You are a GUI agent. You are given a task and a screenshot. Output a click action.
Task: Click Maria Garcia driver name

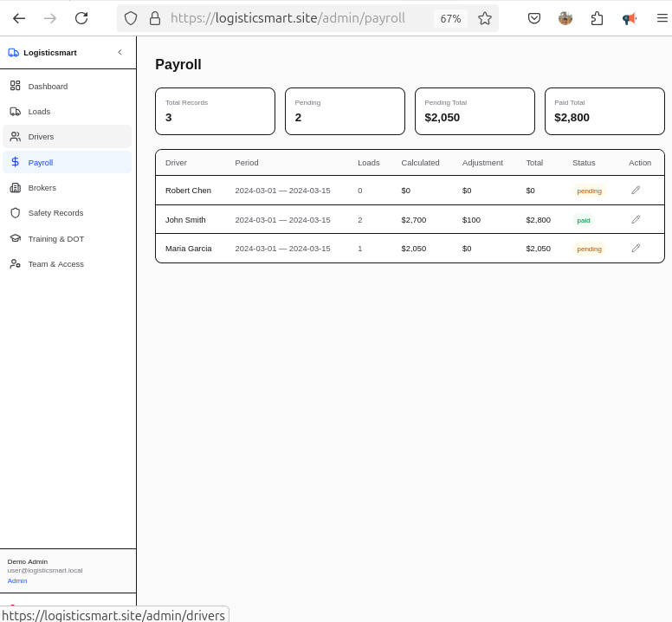coord(189,249)
